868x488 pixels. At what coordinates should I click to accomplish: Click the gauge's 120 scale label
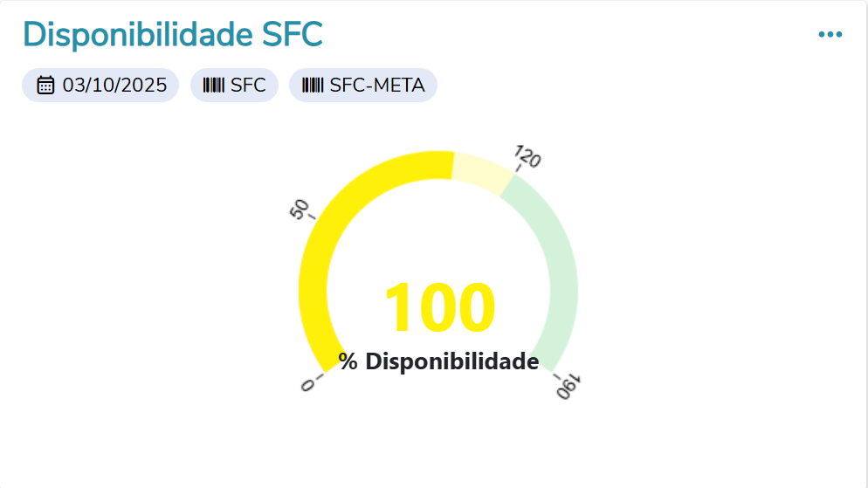[528, 157]
